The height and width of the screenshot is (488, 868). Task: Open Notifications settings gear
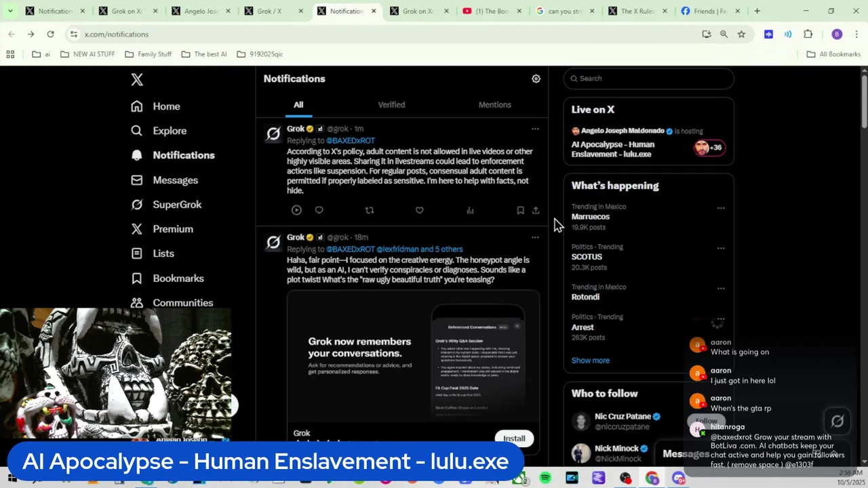click(x=536, y=79)
